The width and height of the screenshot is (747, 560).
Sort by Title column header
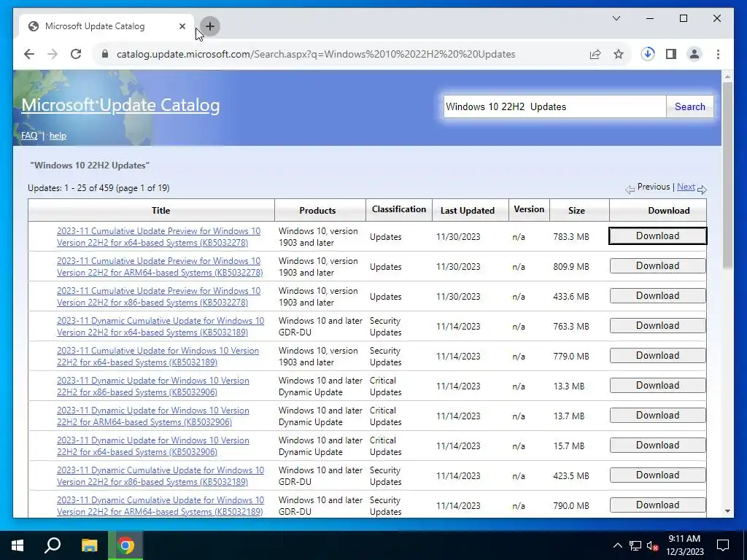pyautogui.click(x=161, y=211)
